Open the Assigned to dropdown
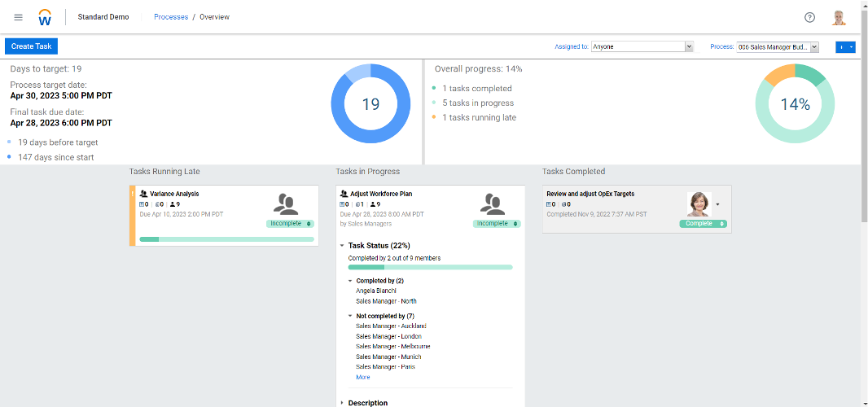Viewport: 868px width, 407px height. coord(642,47)
